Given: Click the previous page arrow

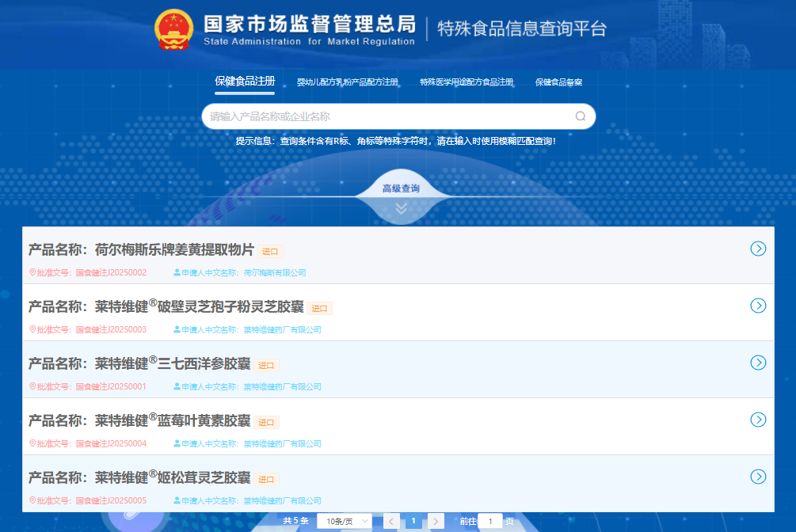Looking at the screenshot, I should pyautogui.click(x=390, y=521).
